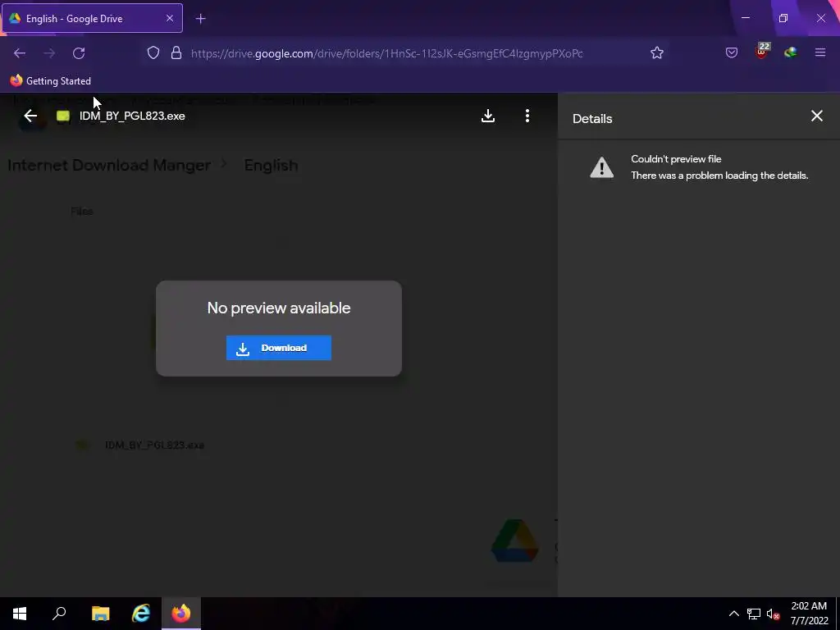Click the network status tray icon
Image resolution: width=840 pixels, height=630 pixels.
coord(754,614)
